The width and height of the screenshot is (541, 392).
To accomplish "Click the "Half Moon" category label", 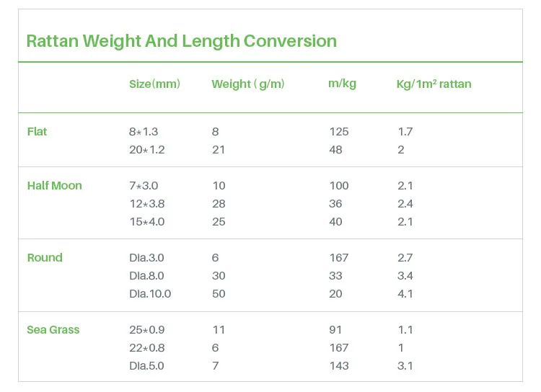I will point(55,185).
